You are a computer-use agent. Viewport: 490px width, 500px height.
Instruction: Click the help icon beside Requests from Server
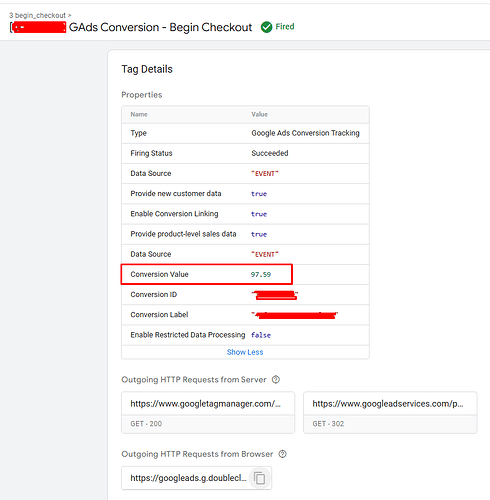(x=276, y=379)
